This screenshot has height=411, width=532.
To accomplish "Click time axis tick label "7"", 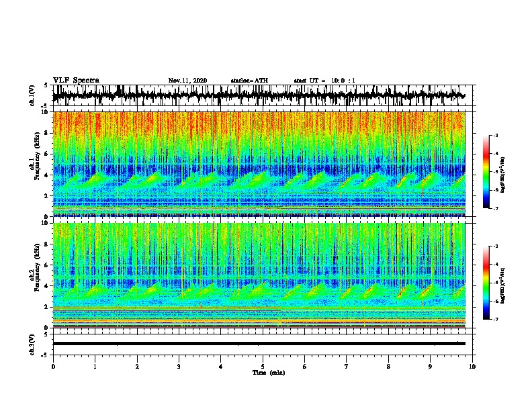I will (347, 367).
